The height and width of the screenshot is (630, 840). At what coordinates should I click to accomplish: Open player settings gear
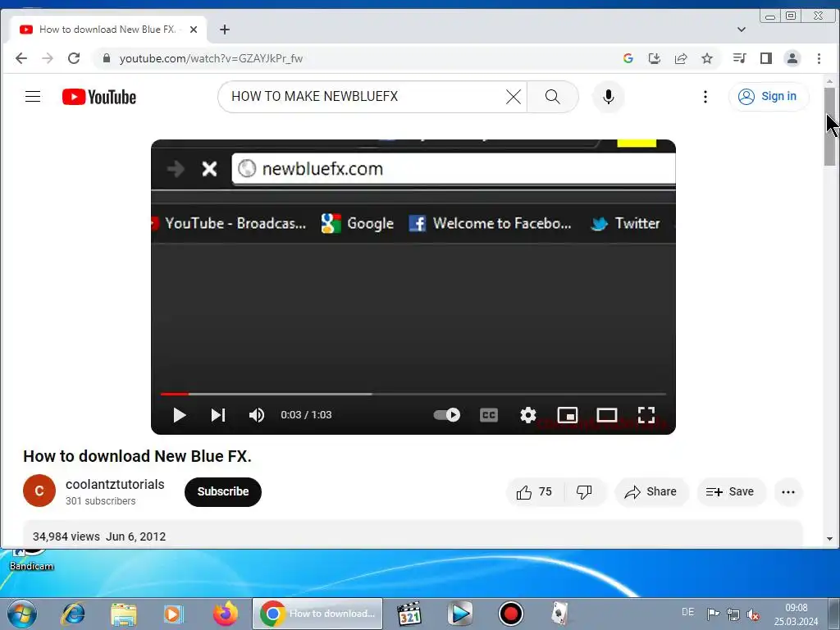click(527, 415)
